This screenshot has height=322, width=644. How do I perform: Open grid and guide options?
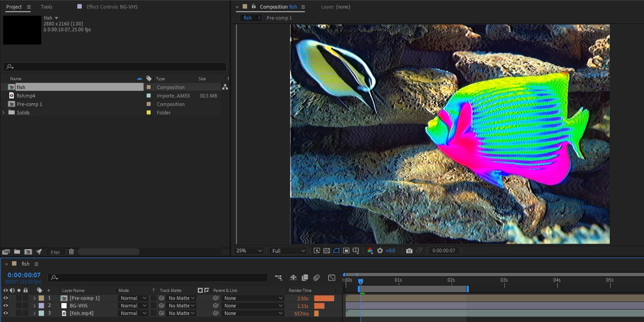point(356,251)
